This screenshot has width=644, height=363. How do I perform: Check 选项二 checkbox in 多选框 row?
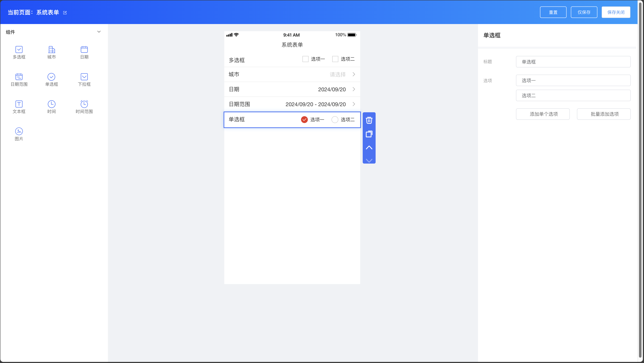tap(335, 59)
